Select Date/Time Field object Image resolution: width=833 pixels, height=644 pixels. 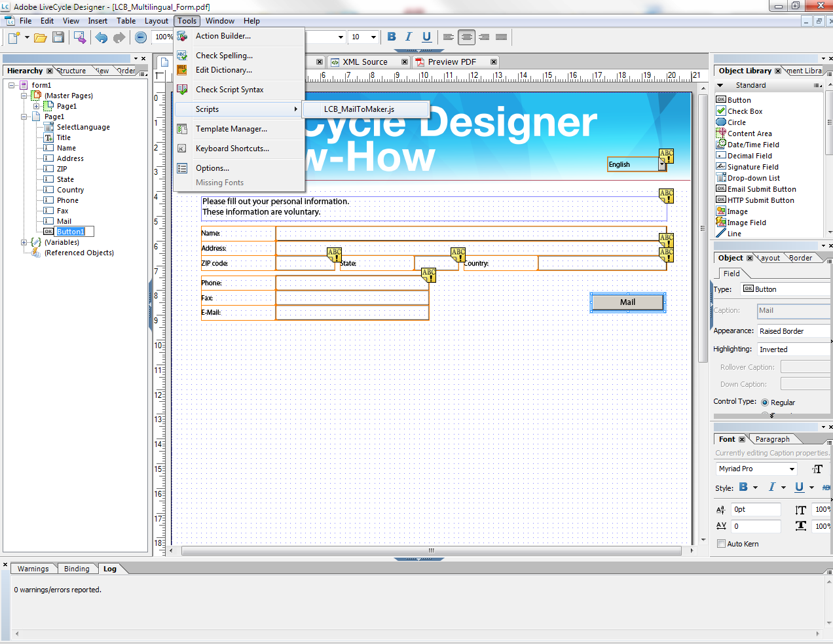[753, 145]
